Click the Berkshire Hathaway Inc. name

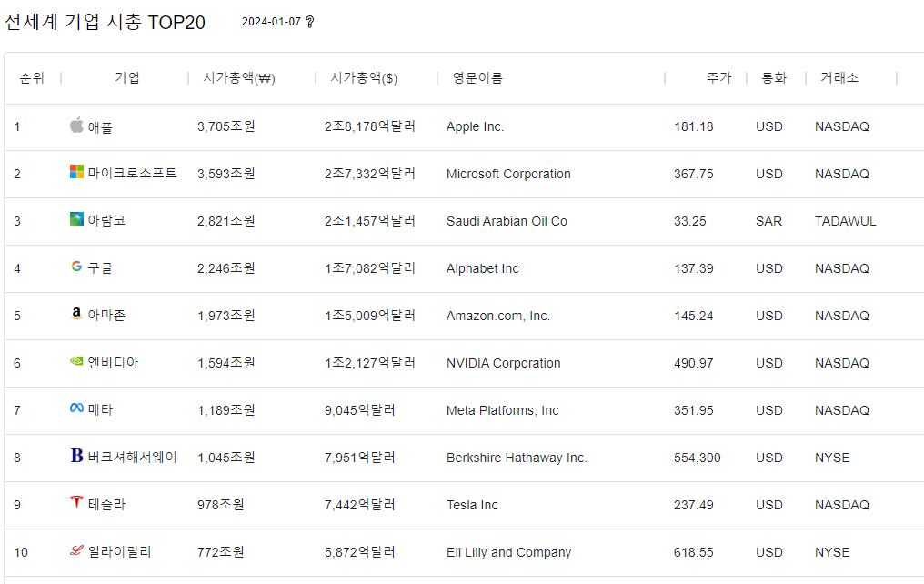click(517, 458)
